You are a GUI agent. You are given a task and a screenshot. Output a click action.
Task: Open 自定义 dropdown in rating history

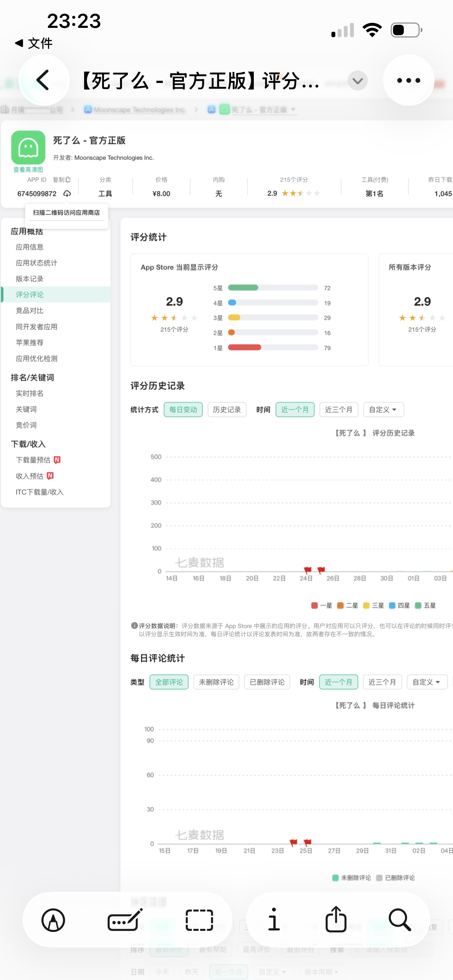pyautogui.click(x=383, y=409)
